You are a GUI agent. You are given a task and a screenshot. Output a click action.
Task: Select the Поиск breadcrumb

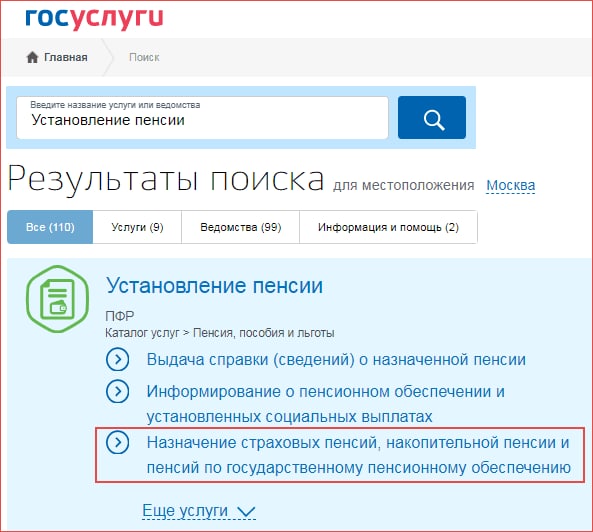(144, 57)
